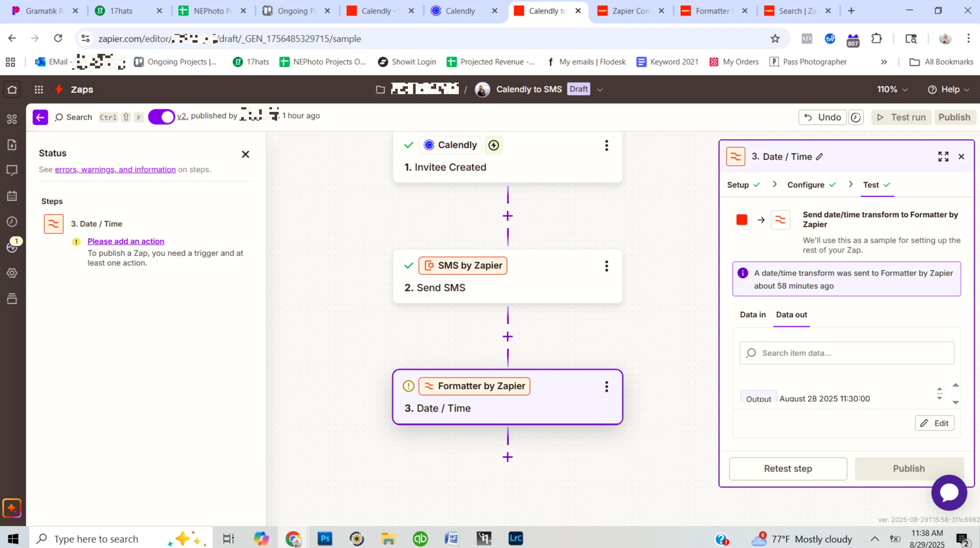
Task: Open the Zap name dropdown chevron
Action: point(600,89)
